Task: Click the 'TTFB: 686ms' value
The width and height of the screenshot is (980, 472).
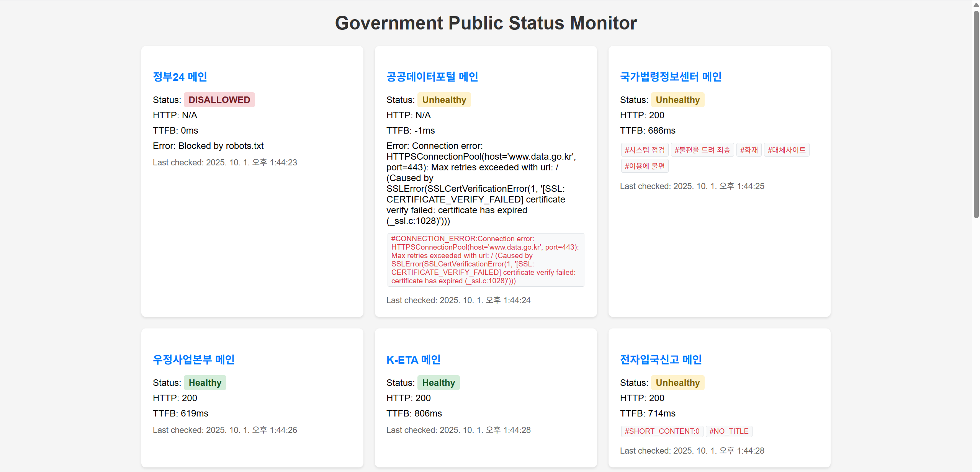Action: (648, 131)
